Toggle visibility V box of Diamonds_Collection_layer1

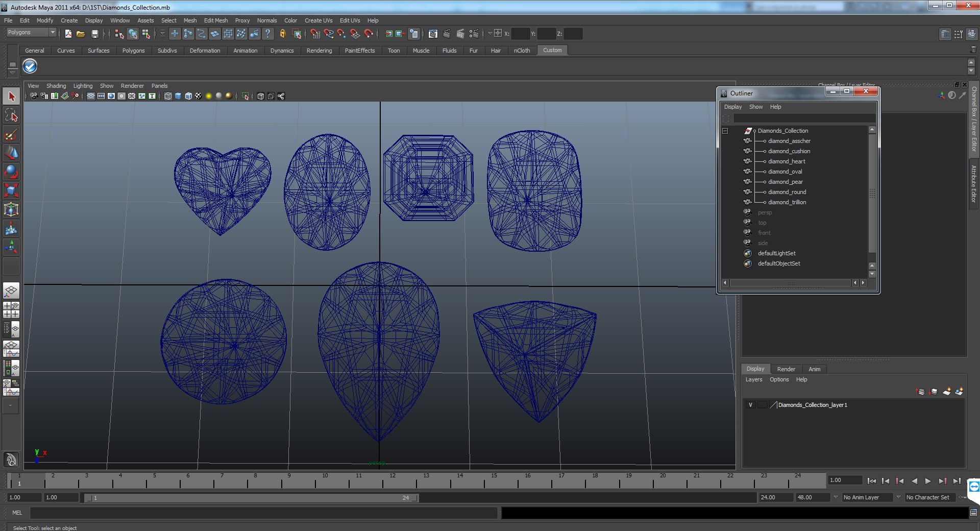tap(750, 405)
